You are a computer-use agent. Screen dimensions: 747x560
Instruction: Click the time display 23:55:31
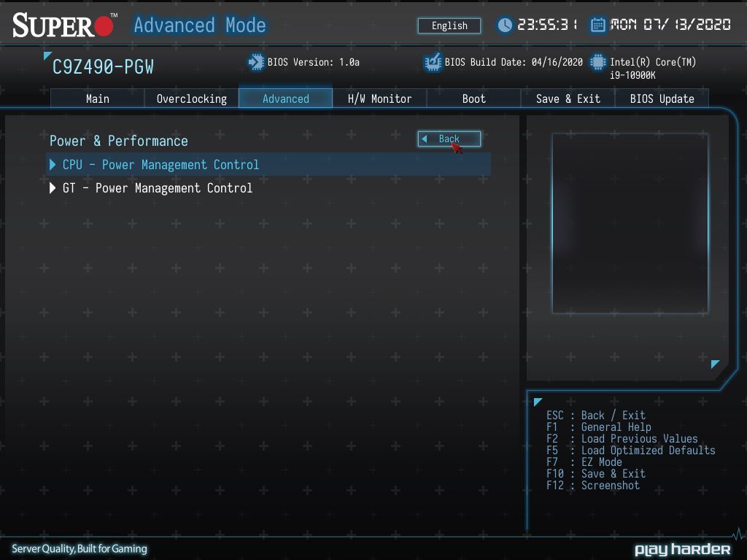547,25
